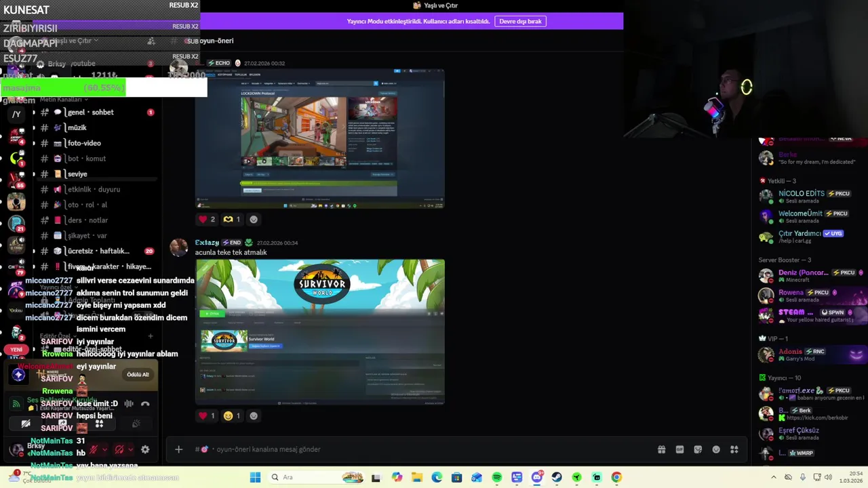Add reaction to ECHO's message
Viewport: 868px width, 488px height.
[254, 219]
